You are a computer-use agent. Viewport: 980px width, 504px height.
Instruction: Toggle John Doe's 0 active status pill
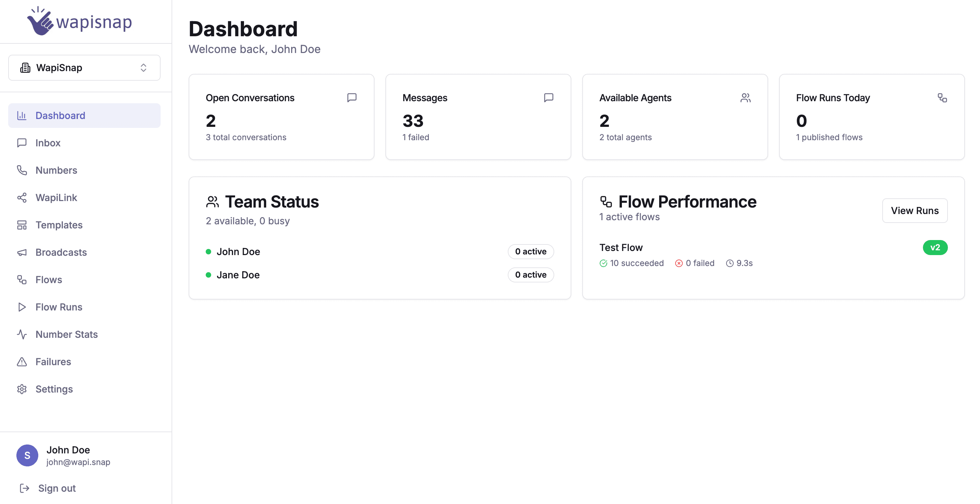tap(531, 251)
